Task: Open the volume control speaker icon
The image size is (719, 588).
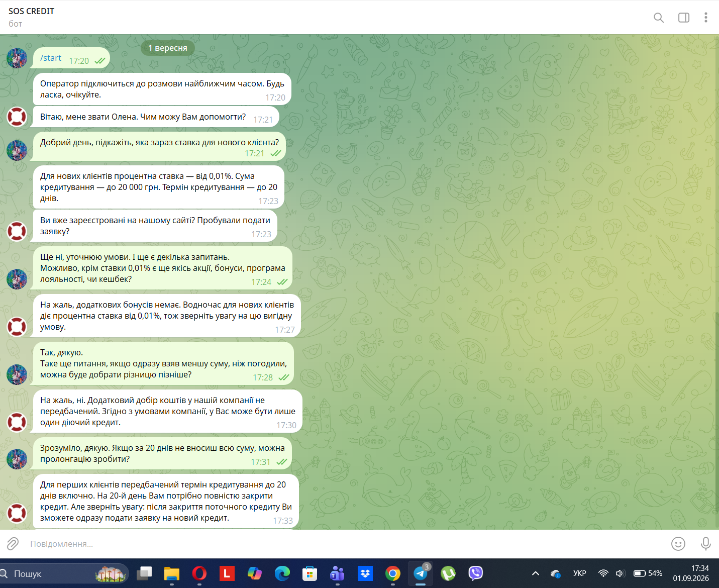Action: [620, 573]
